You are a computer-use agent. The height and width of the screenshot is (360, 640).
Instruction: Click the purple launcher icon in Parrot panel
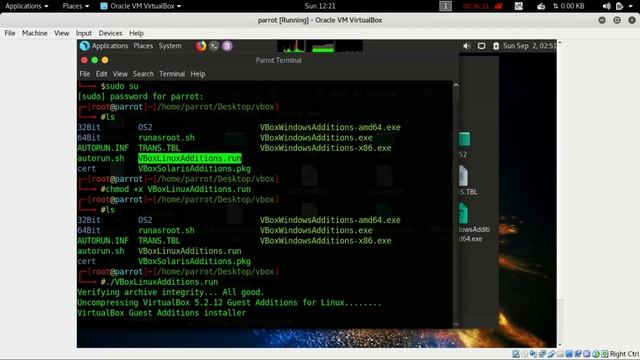(x=227, y=46)
